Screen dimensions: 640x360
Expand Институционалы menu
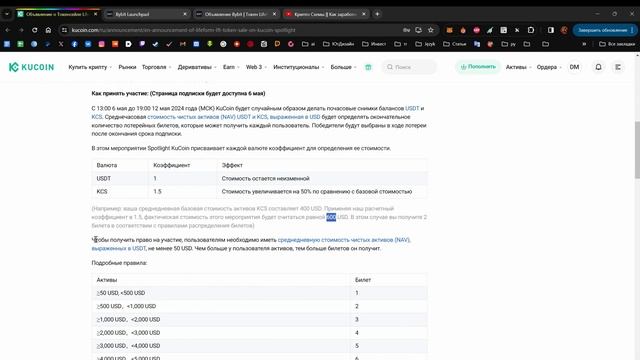[x=298, y=67]
